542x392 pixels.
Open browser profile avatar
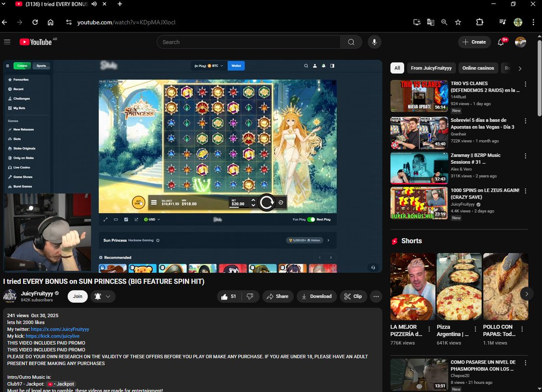(x=518, y=22)
